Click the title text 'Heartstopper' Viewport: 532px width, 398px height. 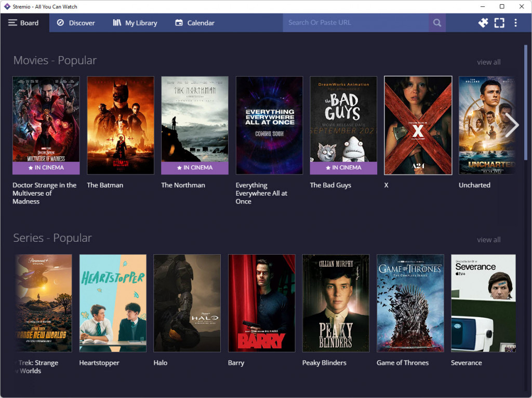pos(99,363)
